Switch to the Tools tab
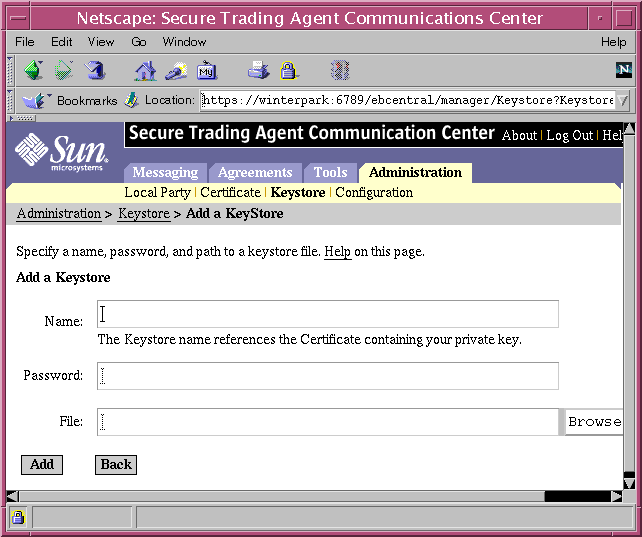 tap(330, 172)
